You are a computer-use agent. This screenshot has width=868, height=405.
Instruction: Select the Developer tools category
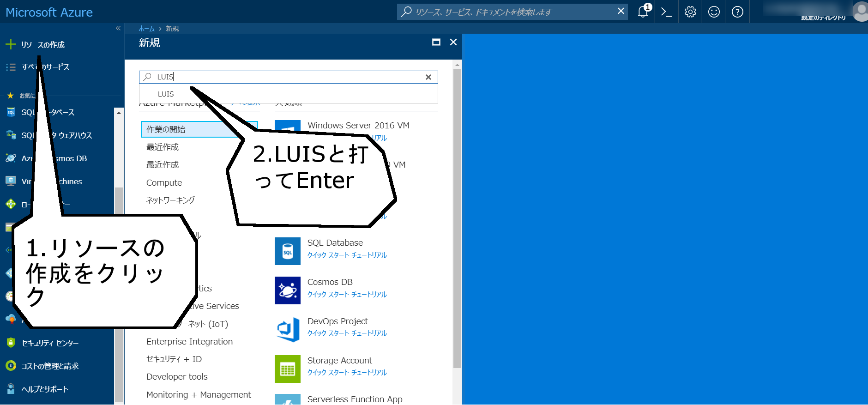pos(177,376)
